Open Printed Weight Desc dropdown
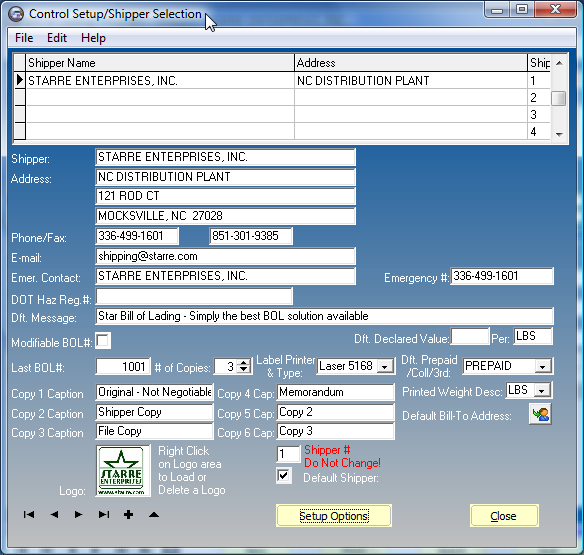This screenshot has height=555, width=584. point(542,390)
